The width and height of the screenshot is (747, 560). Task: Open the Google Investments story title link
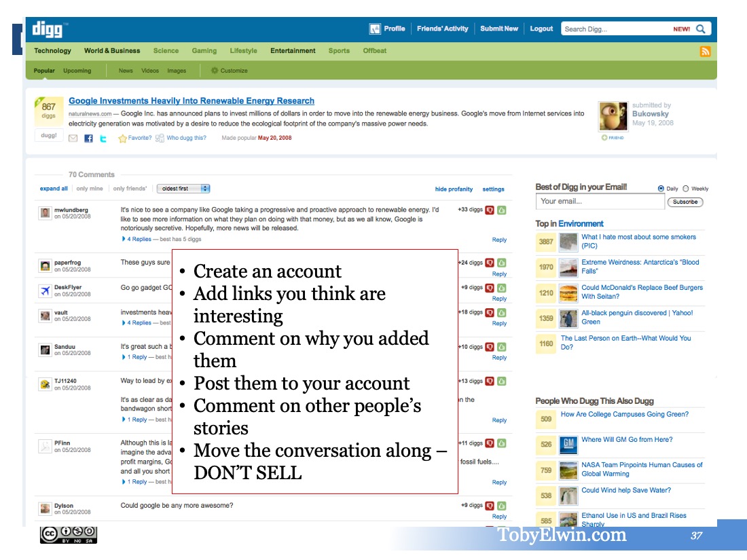192,101
